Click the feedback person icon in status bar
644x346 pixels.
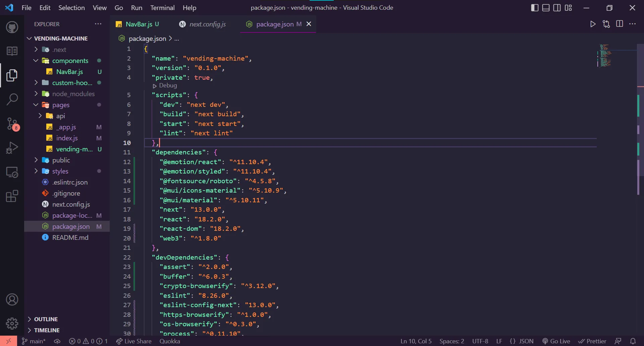(x=618, y=341)
